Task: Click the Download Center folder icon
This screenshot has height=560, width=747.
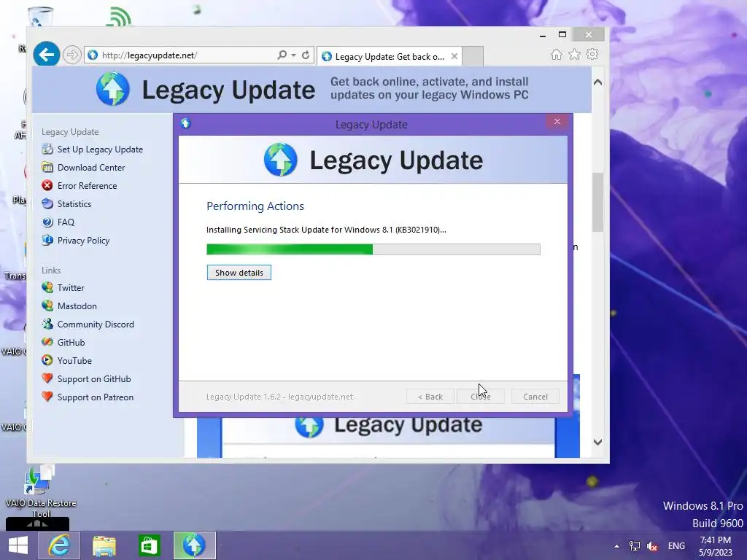Action: click(x=47, y=167)
